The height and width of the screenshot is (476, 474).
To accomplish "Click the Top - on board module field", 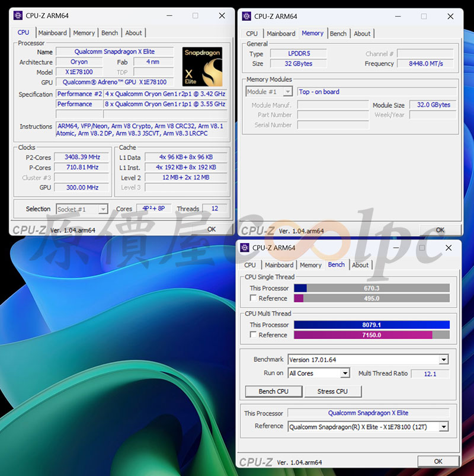I will [377, 92].
